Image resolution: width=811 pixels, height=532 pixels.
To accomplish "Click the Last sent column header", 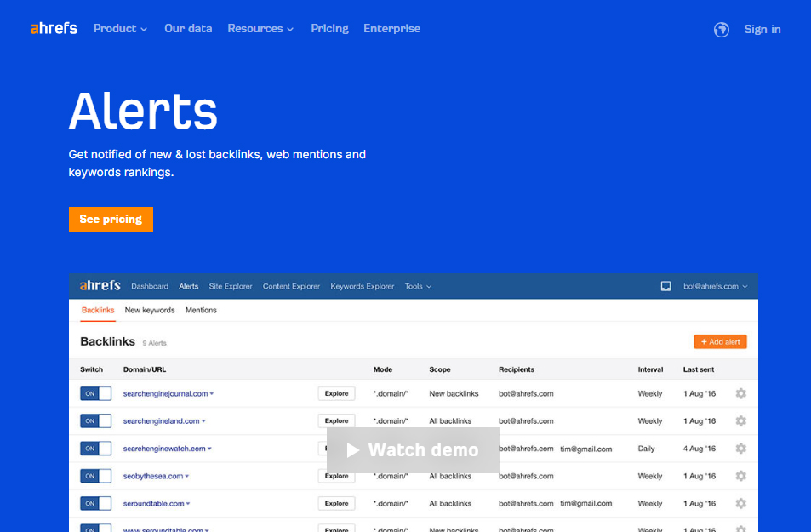I will [699, 369].
